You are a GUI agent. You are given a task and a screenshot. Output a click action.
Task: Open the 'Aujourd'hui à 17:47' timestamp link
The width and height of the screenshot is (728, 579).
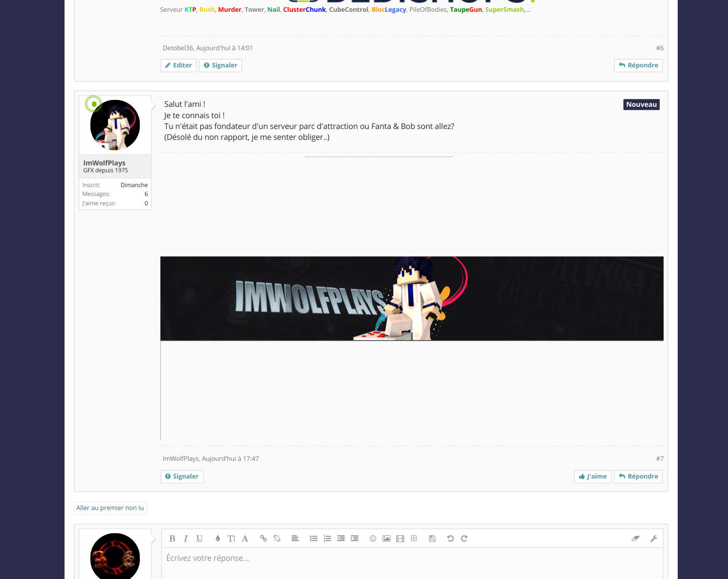(x=230, y=459)
